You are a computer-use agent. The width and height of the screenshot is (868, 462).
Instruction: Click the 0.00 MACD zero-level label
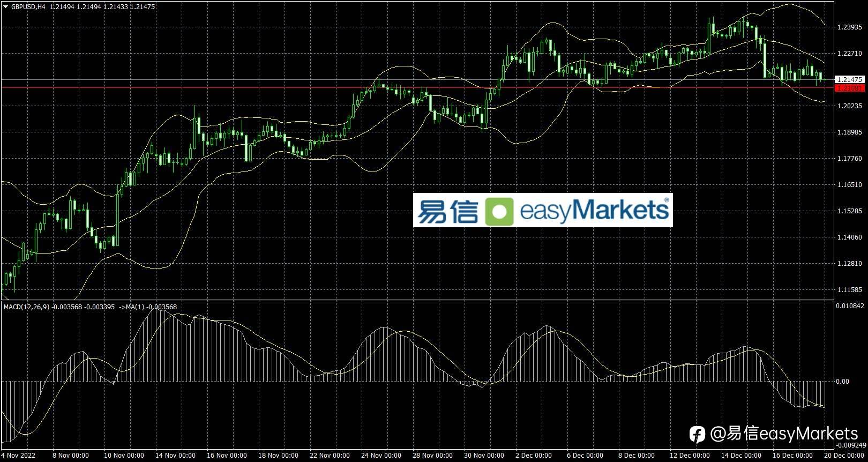pyautogui.click(x=842, y=382)
